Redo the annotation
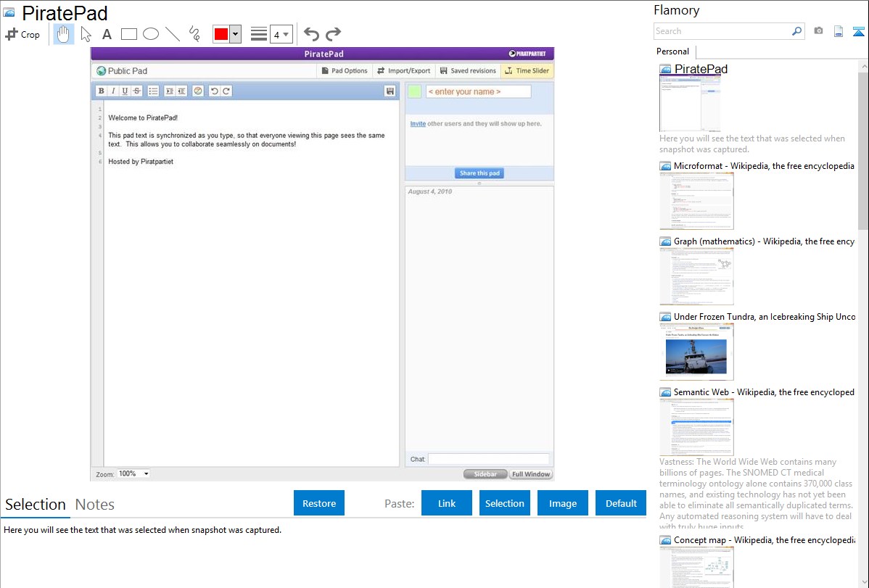The width and height of the screenshot is (869, 588). 333,34
